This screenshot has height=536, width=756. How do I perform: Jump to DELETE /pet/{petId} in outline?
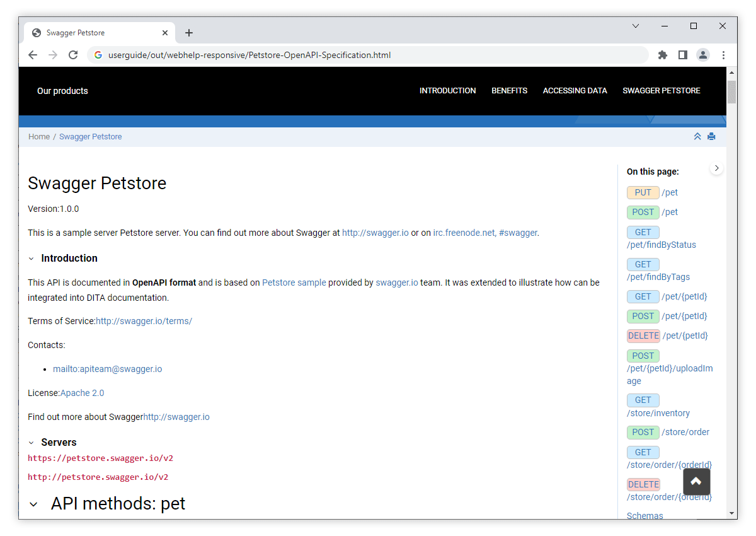pyautogui.click(x=668, y=335)
